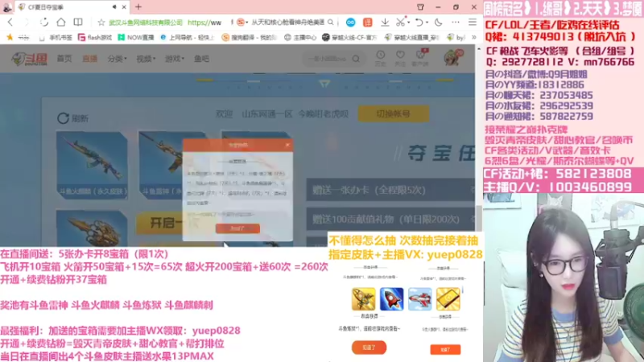Open the Douyu user avatar menu
Screen dimensions: 644x362
(452, 58)
